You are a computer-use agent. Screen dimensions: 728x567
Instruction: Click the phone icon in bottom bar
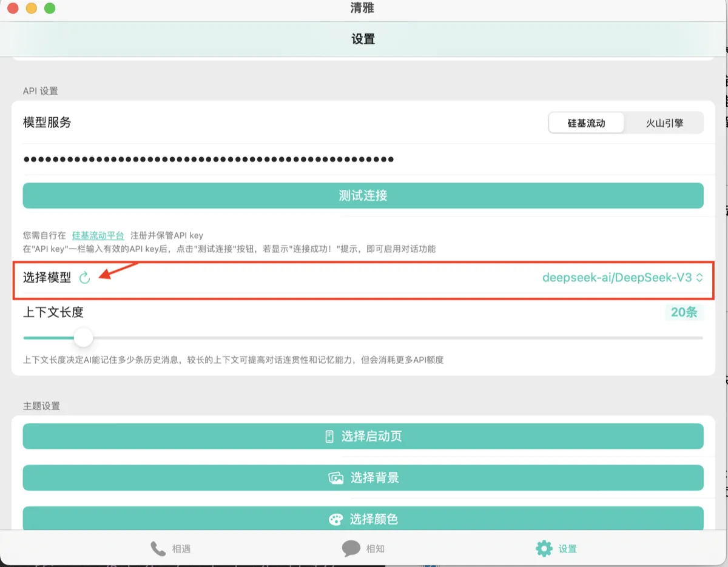pyautogui.click(x=158, y=549)
